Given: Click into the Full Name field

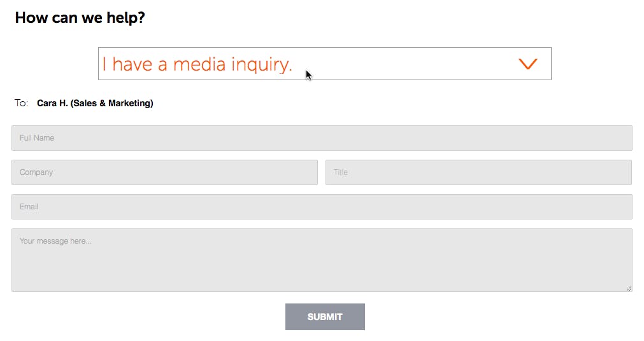Looking at the screenshot, I should (x=322, y=138).
